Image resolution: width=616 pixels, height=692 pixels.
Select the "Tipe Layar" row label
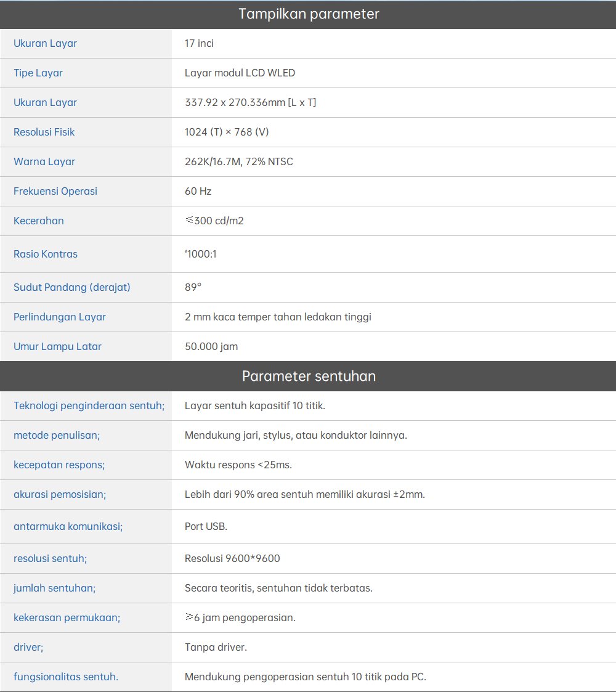click(x=38, y=73)
